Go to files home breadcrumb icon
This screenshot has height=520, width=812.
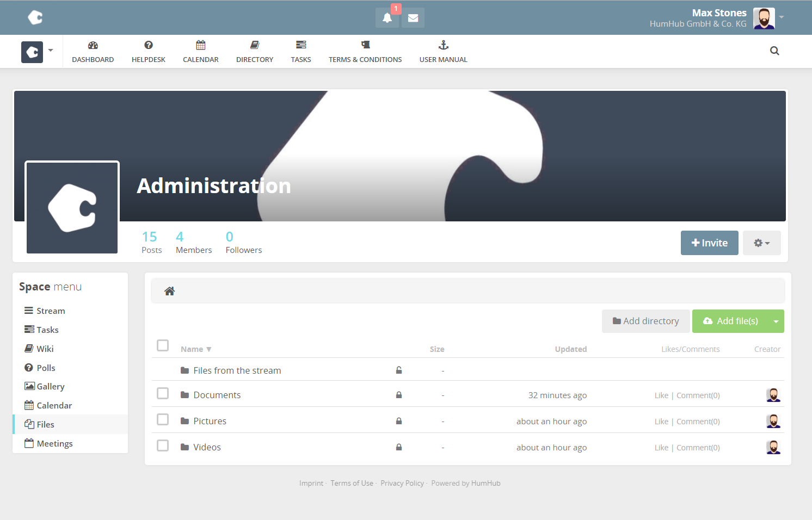[x=170, y=291]
